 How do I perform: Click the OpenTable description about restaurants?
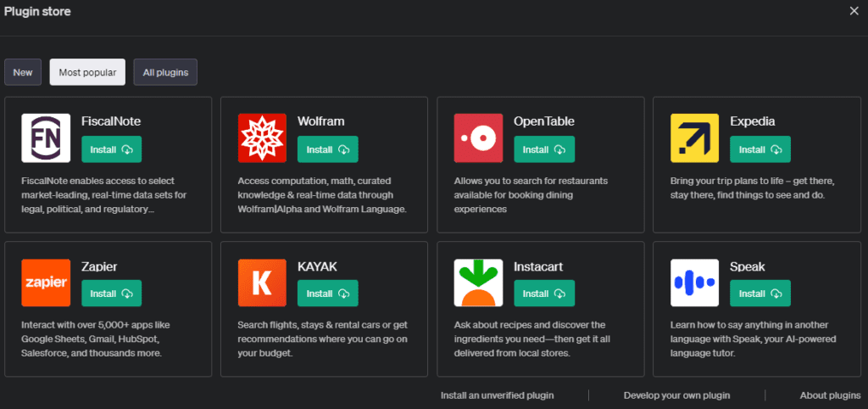pyautogui.click(x=531, y=195)
